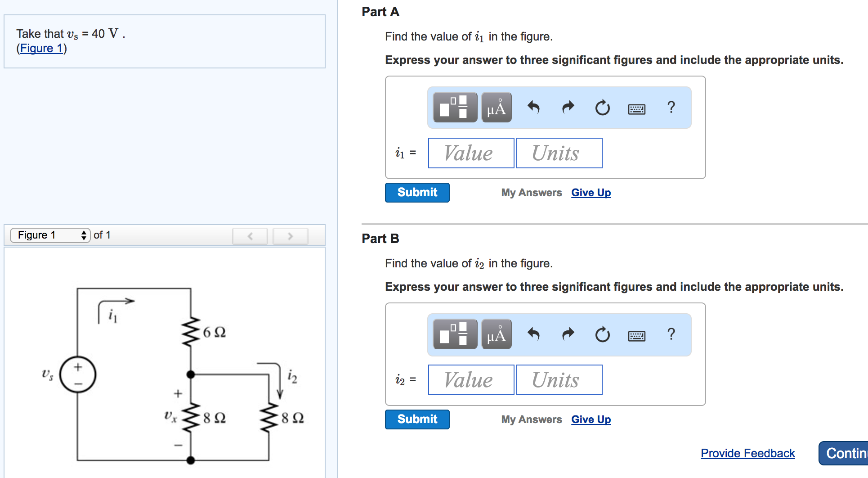The height and width of the screenshot is (478, 868).
Task: Open the equation templates palette in Part A
Action: pyautogui.click(x=454, y=108)
